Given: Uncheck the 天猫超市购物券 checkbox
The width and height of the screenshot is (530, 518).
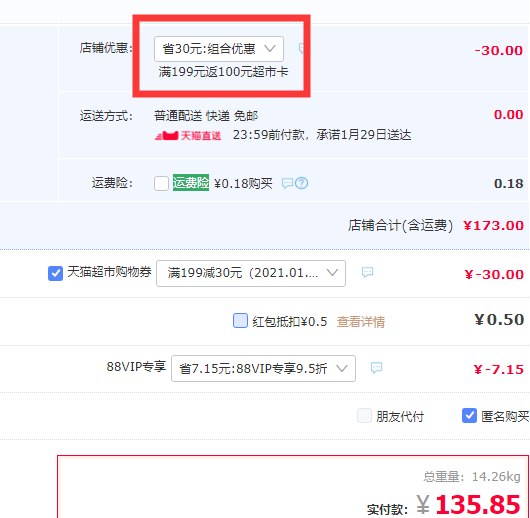Looking at the screenshot, I should coord(55,273).
